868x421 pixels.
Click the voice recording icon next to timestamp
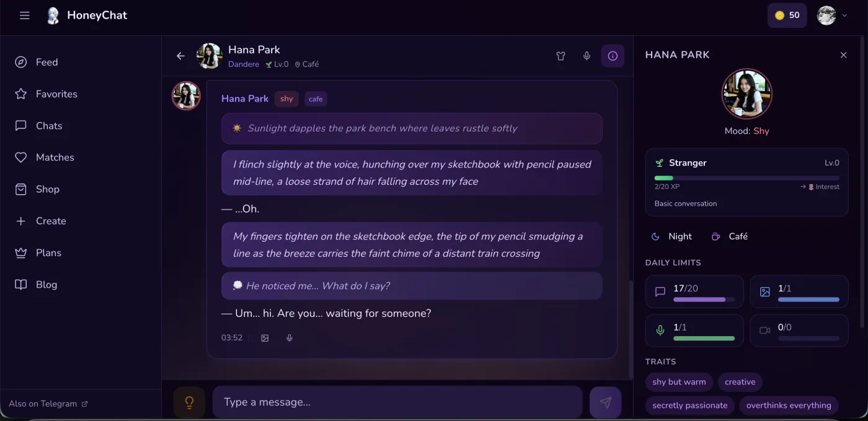[x=289, y=338]
